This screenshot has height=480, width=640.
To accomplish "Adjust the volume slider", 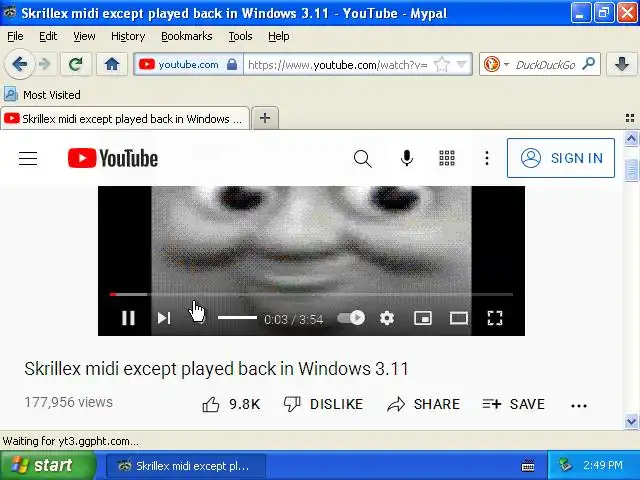I will click(x=237, y=318).
